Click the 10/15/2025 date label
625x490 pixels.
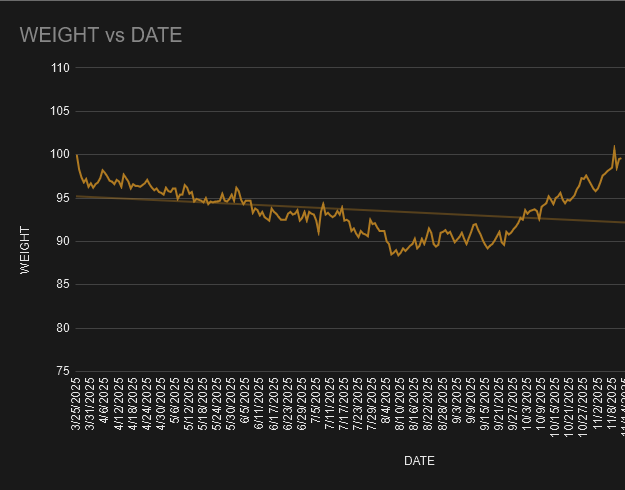556,407
